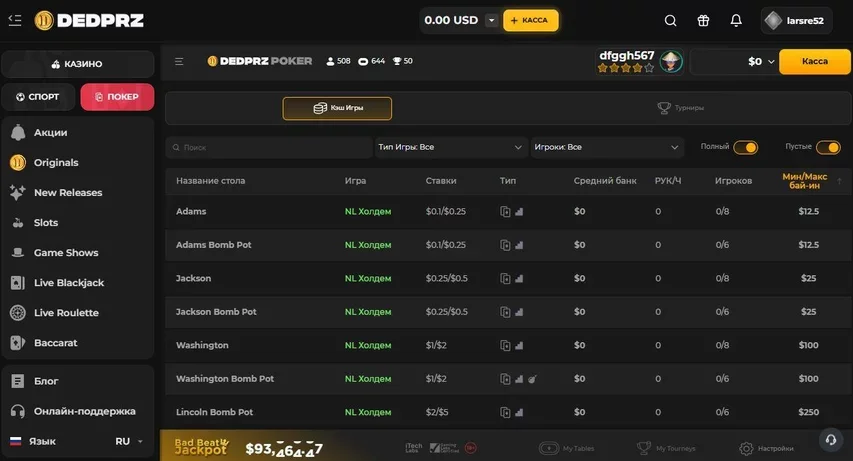
Task: Switch to the Турниры tab
Action: 681,108
